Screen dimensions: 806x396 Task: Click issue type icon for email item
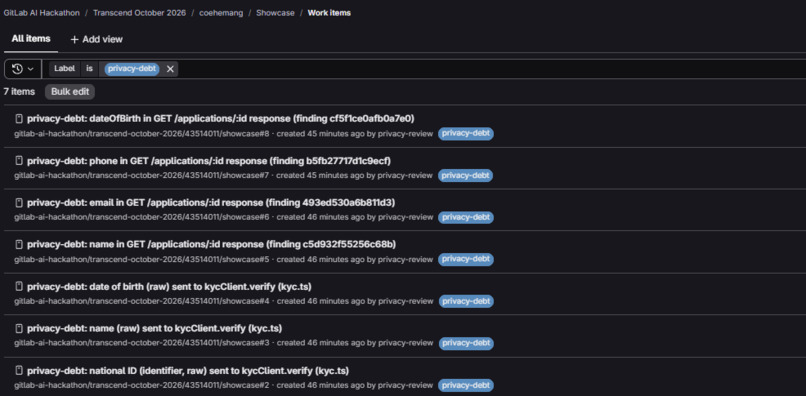(x=19, y=203)
